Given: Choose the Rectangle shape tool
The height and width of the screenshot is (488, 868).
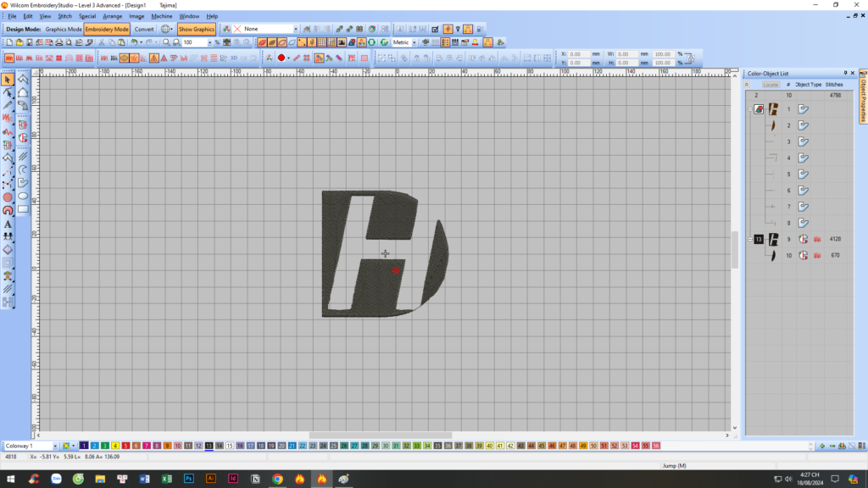Looking at the screenshot, I should coord(23,209).
